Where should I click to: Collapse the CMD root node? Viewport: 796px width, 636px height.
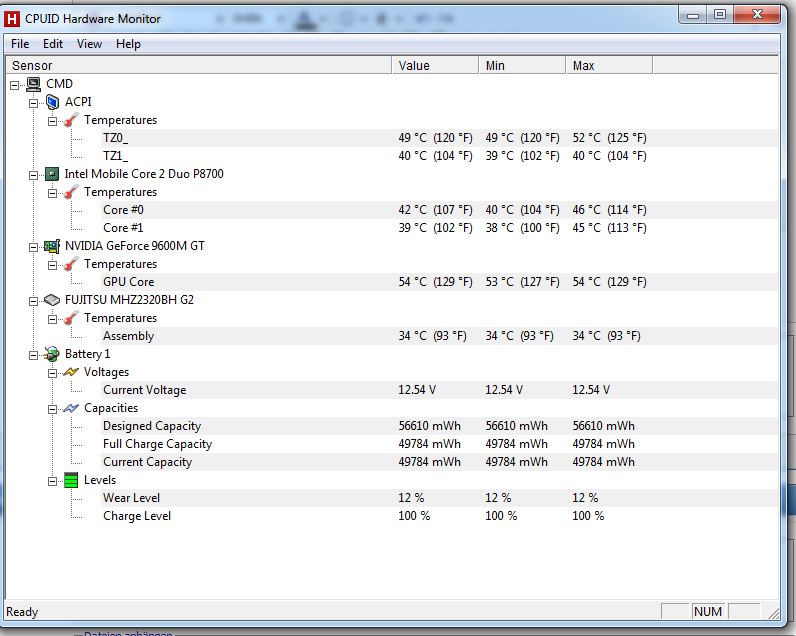[x=14, y=86]
